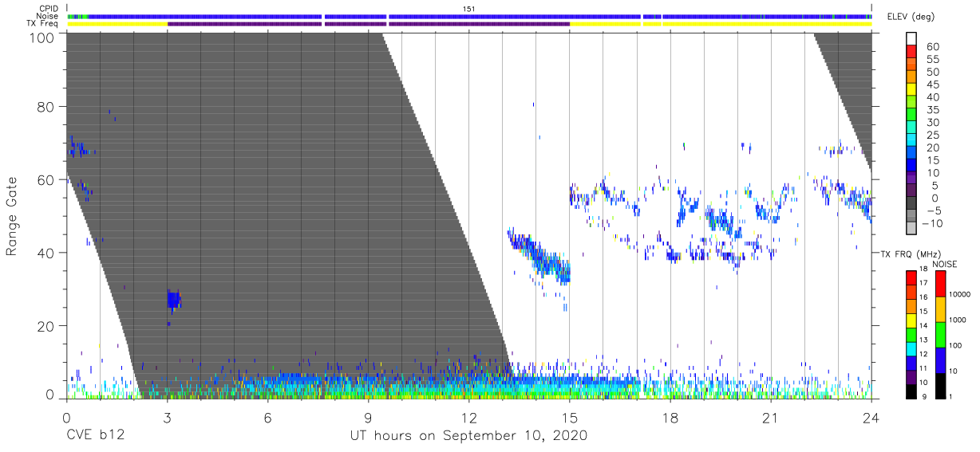The width and height of the screenshot is (980, 452).
Task: Click the '18' label on TX frequency legend
Action: [924, 269]
